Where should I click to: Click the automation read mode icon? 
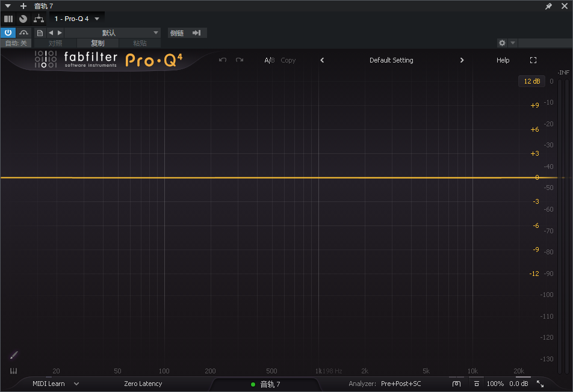23,33
